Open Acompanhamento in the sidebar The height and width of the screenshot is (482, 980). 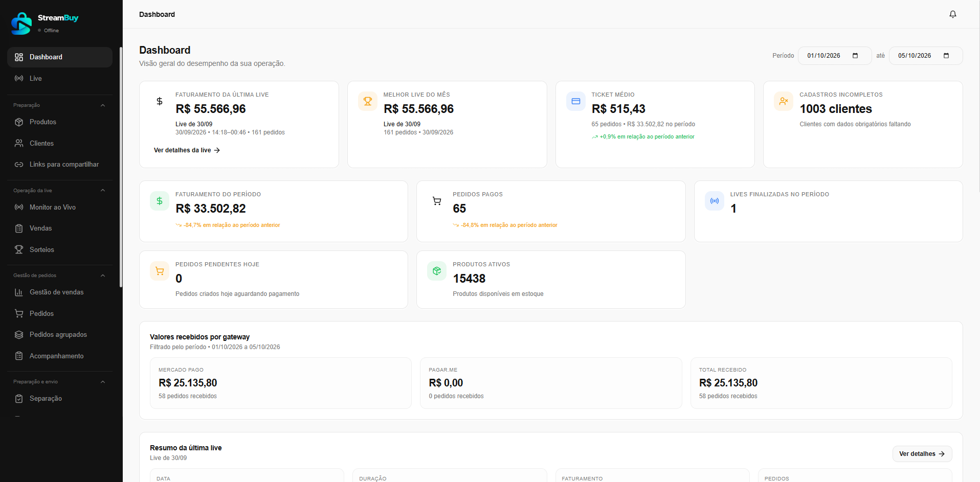tap(60, 356)
